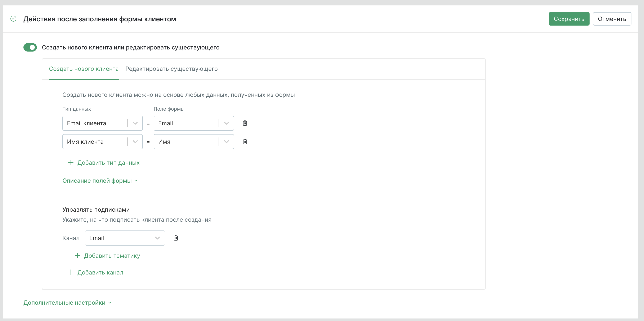Click plus icon next to Добавить тематику

(x=77, y=256)
